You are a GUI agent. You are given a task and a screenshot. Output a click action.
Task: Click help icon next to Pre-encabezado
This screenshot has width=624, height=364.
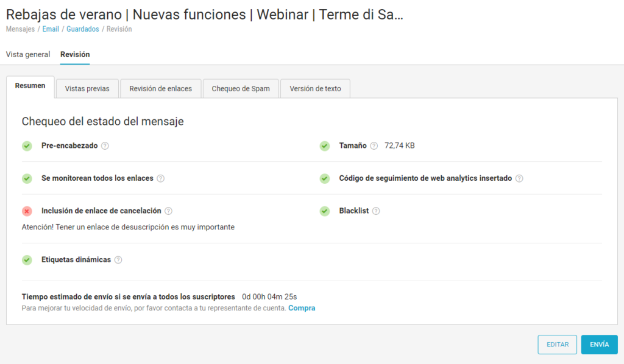(105, 146)
